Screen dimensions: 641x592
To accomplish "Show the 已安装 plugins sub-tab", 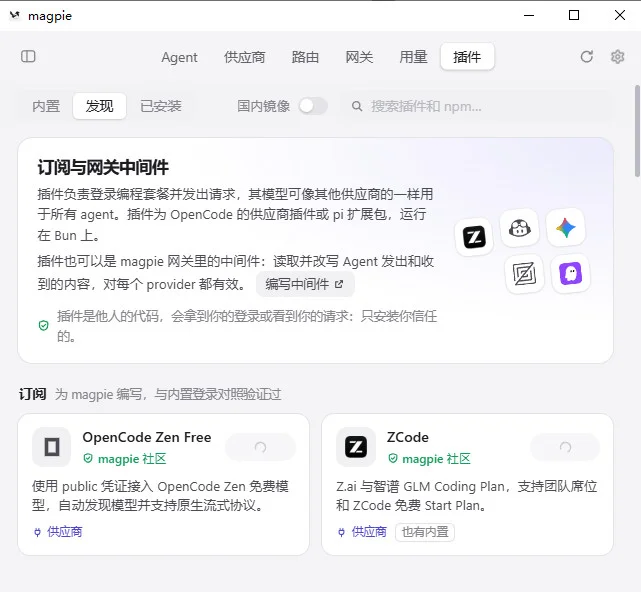I will (x=161, y=106).
